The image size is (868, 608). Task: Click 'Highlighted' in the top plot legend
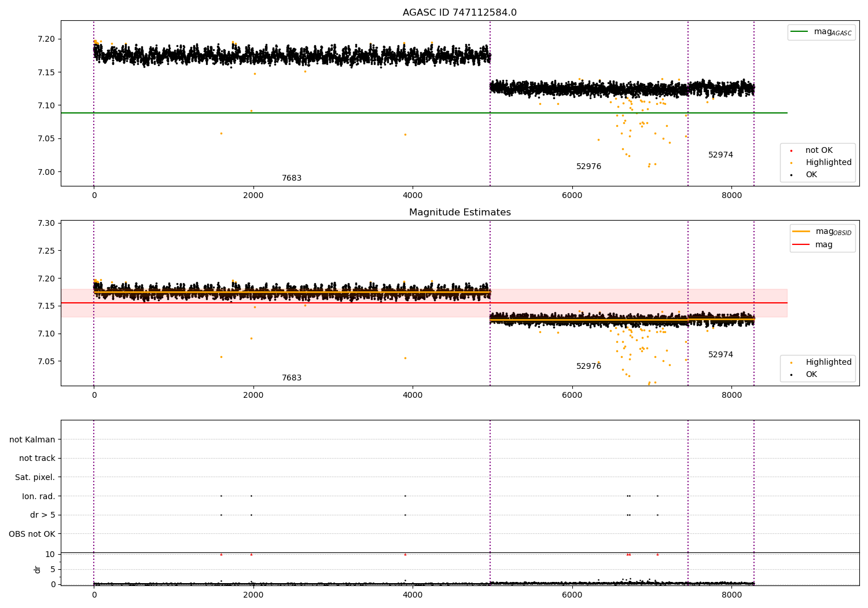(828, 163)
